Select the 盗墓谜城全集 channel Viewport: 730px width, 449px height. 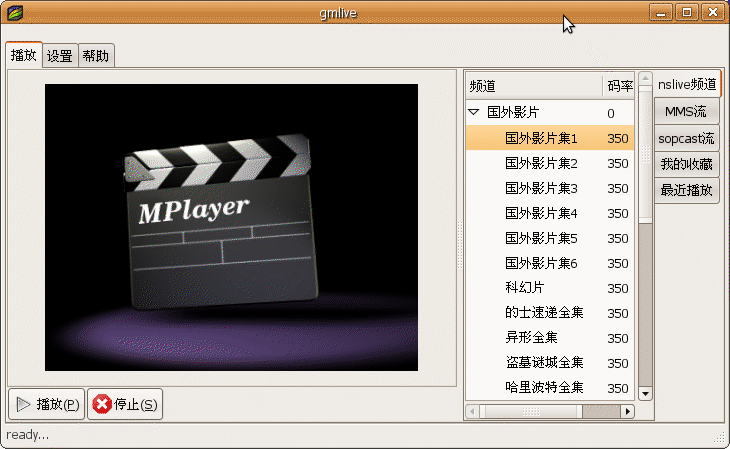[550, 362]
